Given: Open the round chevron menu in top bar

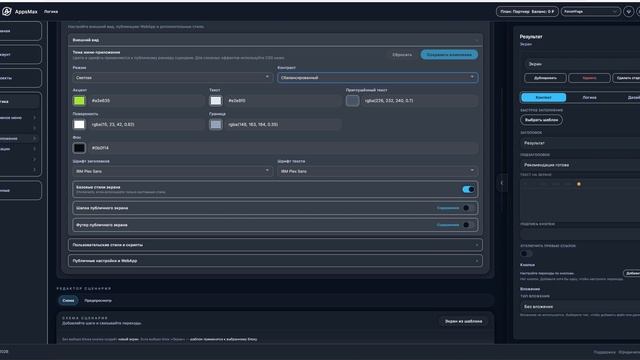Looking at the screenshot, I should click(628, 11).
